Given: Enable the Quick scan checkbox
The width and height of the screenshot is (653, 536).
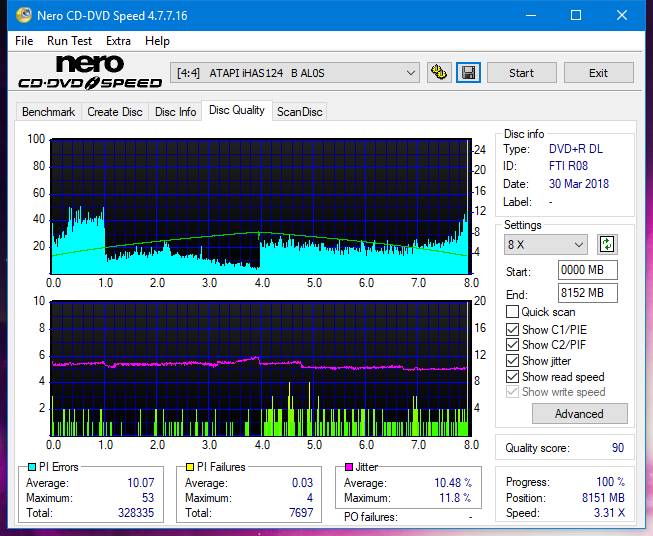Looking at the screenshot, I should tap(512, 312).
